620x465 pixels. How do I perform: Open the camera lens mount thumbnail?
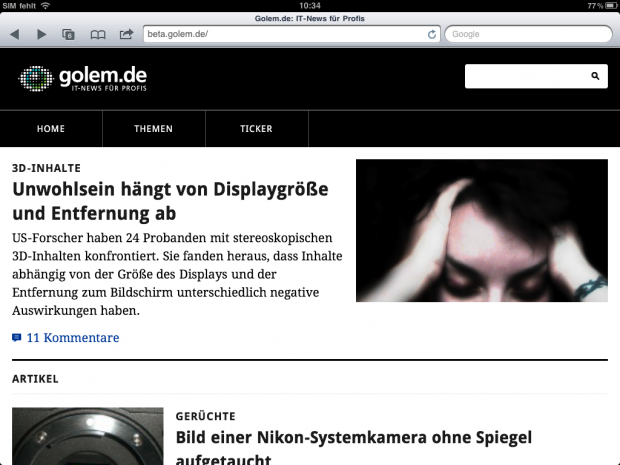[x=87, y=436]
